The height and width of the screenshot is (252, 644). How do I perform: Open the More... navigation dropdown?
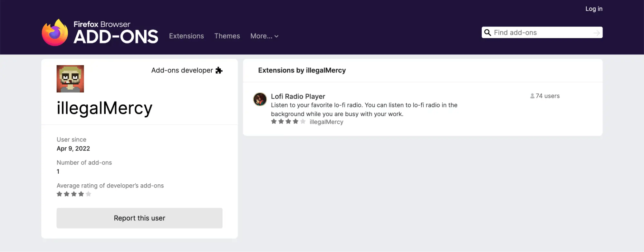pos(261,36)
